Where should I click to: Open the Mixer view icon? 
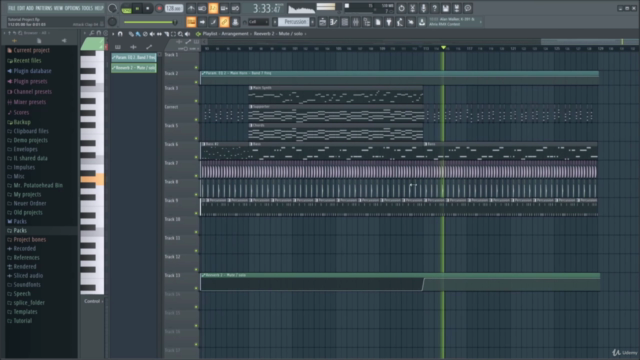(356, 22)
